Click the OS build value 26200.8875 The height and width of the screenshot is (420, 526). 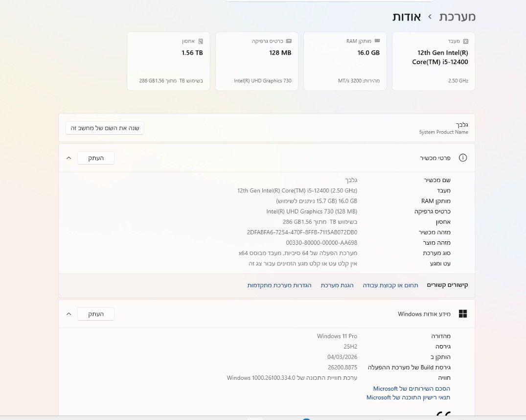tap(343, 367)
